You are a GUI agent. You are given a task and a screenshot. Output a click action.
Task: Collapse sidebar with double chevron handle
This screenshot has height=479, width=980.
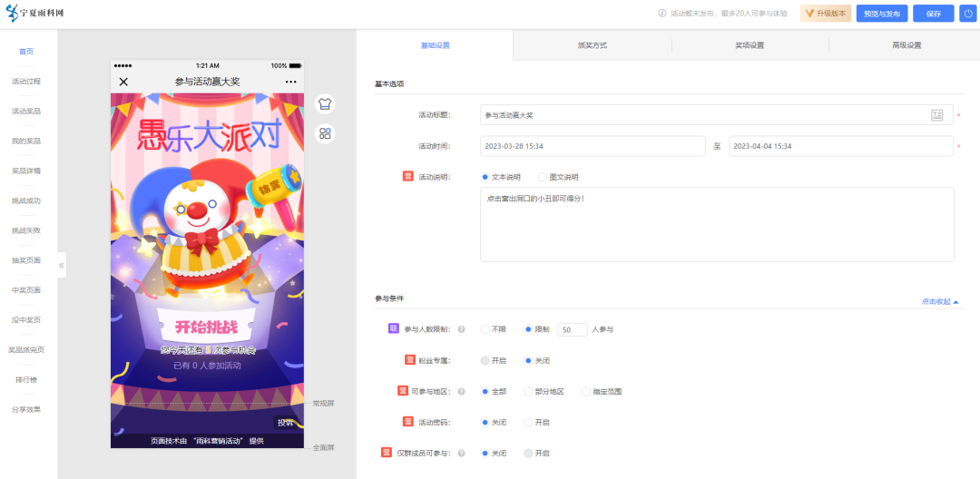click(x=62, y=266)
